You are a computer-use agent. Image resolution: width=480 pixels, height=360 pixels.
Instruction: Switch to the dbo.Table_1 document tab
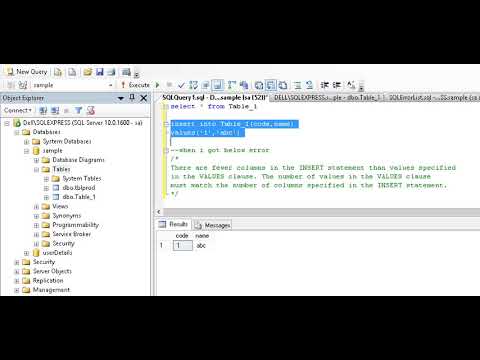(x=329, y=98)
